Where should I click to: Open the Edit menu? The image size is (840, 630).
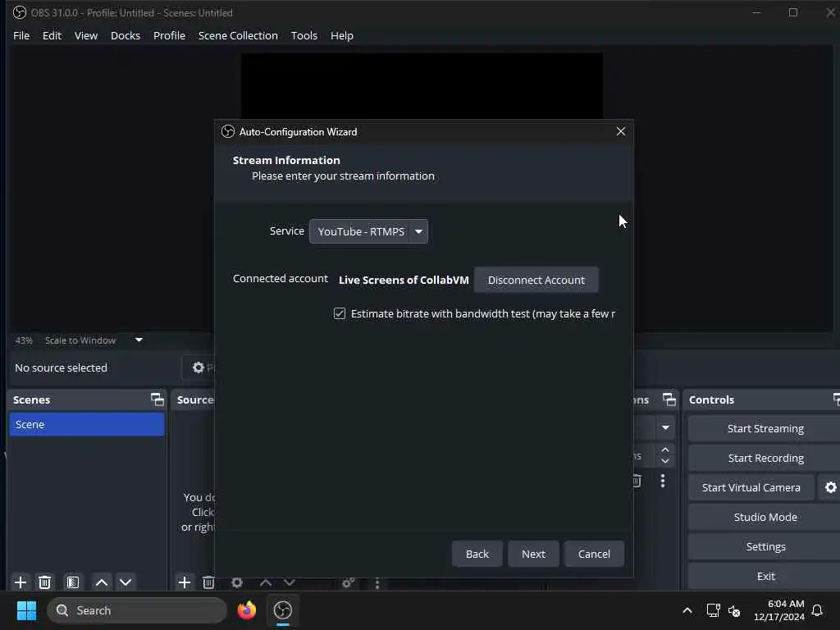click(x=52, y=35)
